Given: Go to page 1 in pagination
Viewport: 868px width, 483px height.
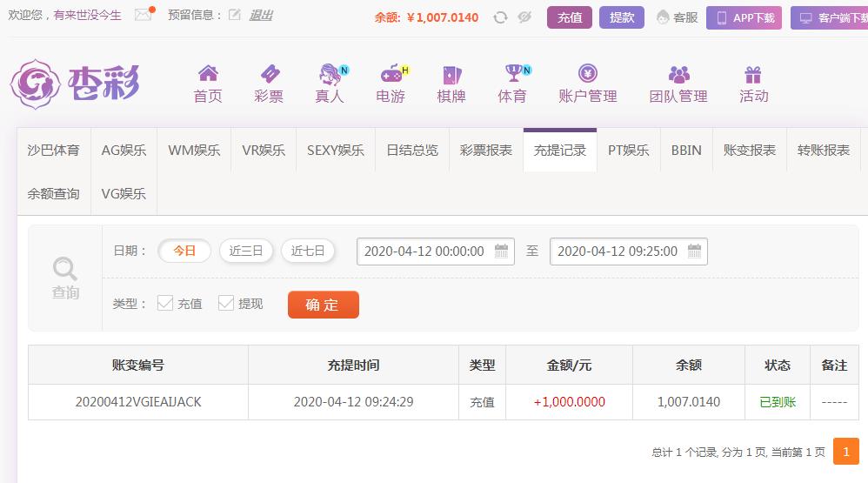Looking at the screenshot, I should [x=846, y=452].
